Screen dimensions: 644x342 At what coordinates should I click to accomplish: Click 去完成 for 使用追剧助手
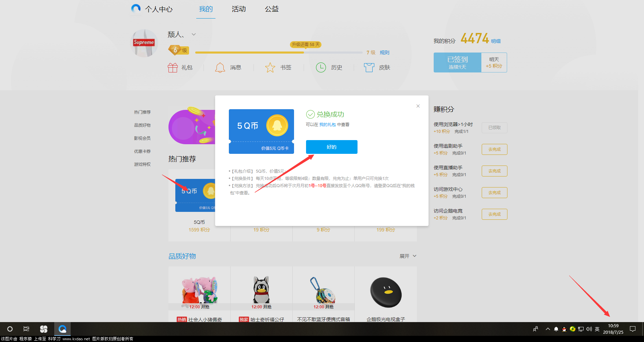point(494,149)
